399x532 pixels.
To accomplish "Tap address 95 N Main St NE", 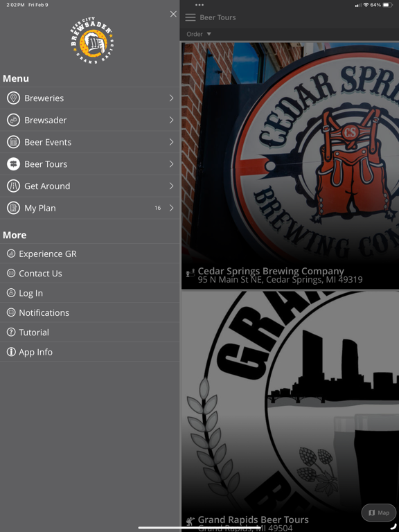I will [280, 280].
